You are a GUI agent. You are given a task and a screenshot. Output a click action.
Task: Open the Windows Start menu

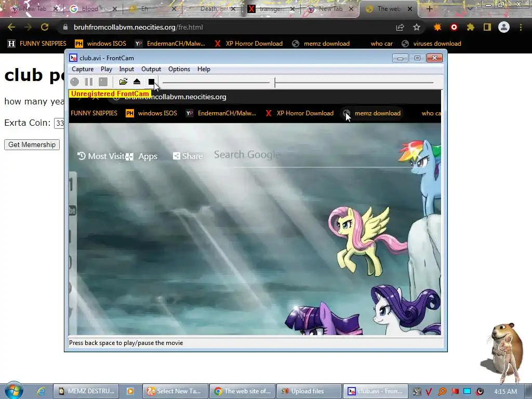pos(14,391)
